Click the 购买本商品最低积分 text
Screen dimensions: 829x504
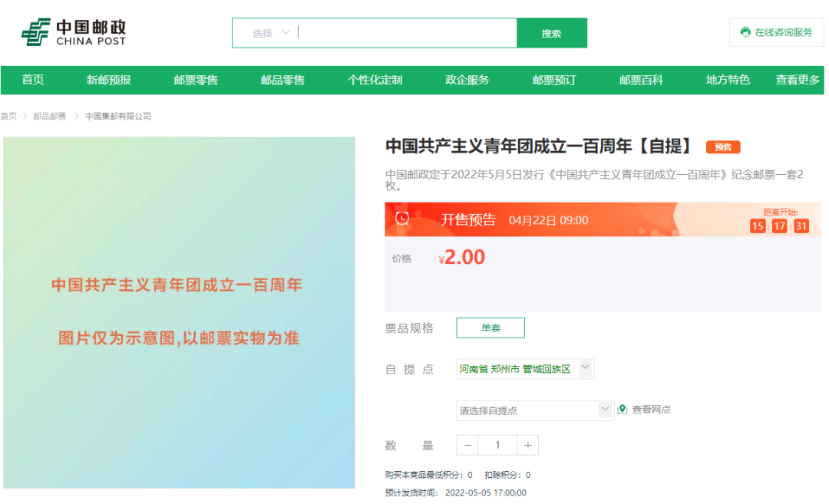point(429,475)
